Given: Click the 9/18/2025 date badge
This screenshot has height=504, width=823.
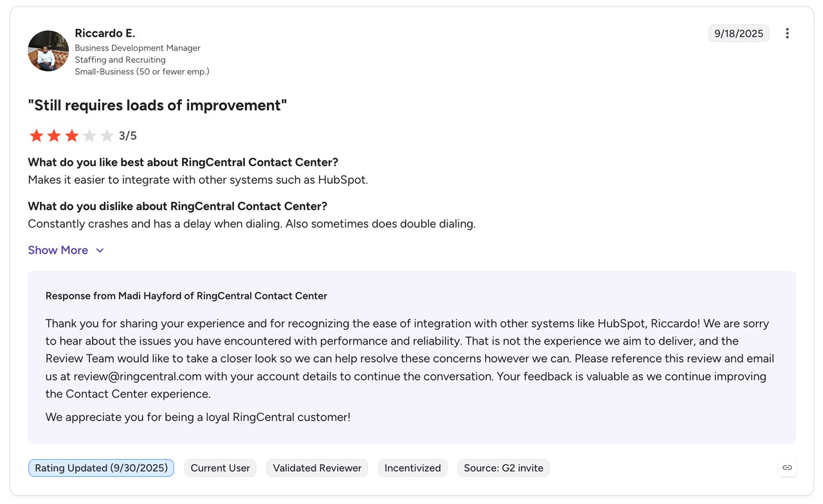Looking at the screenshot, I should pos(739,33).
